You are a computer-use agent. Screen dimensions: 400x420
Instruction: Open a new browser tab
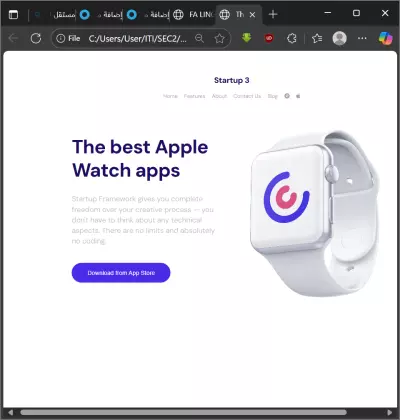[x=273, y=14]
